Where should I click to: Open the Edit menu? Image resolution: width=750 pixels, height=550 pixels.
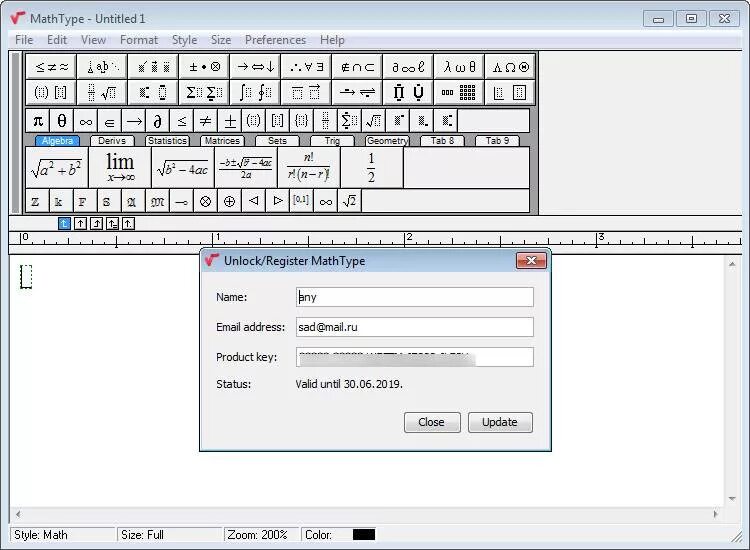coord(57,40)
